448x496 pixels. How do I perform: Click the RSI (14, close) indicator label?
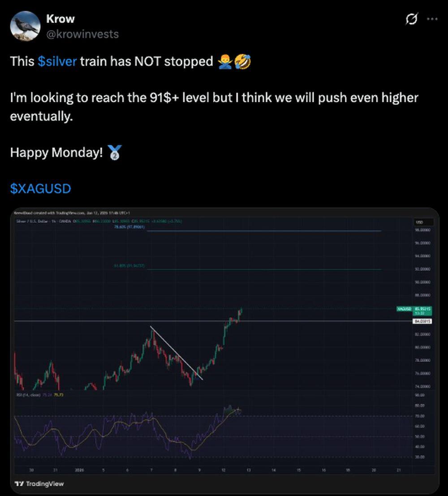point(28,395)
